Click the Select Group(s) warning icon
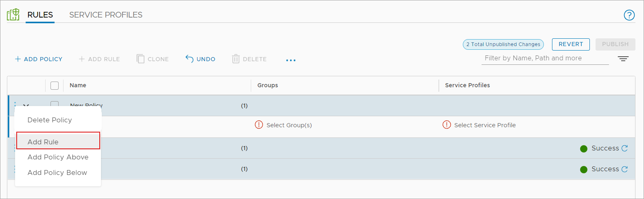The height and width of the screenshot is (199, 644). pos(259,125)
